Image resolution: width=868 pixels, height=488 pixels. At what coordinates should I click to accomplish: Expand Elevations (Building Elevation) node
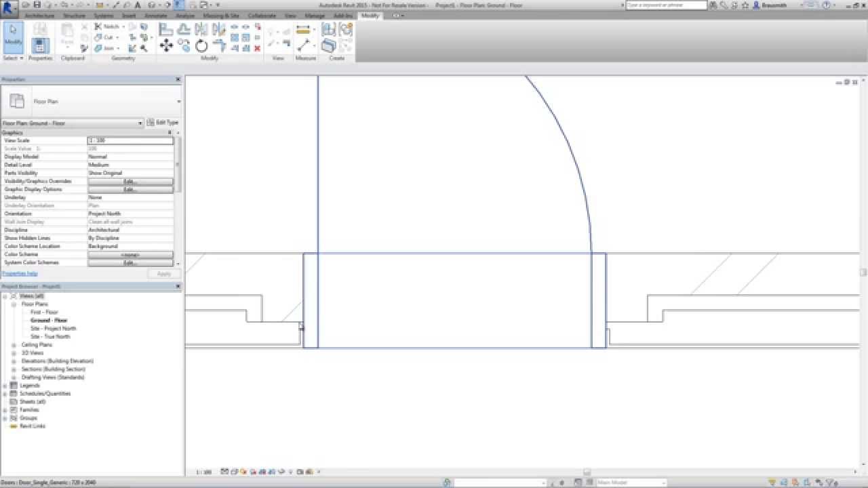(x=14, y=361)
